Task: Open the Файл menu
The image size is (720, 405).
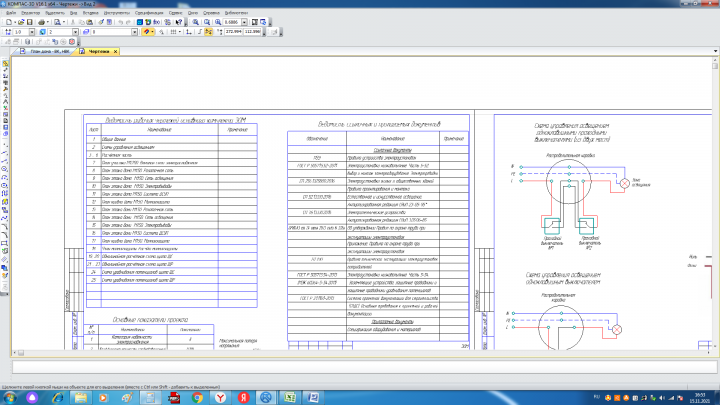Action: coord(11,13)
